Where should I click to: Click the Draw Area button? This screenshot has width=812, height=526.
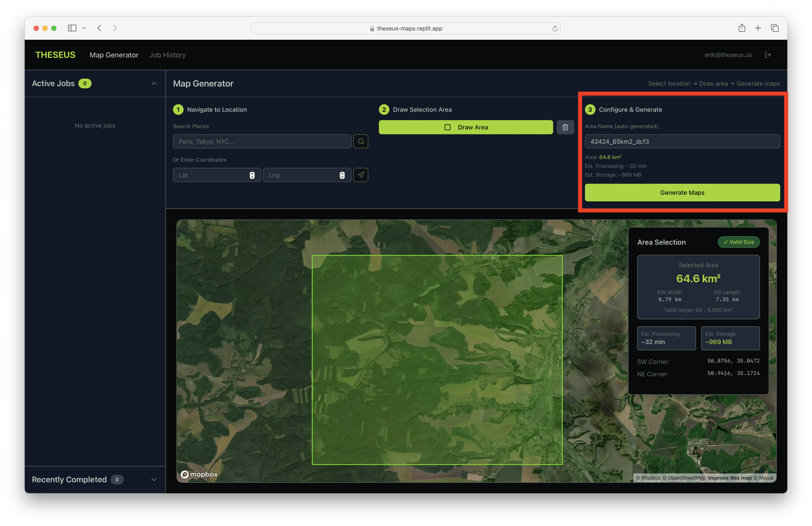[x=466, y=127]
